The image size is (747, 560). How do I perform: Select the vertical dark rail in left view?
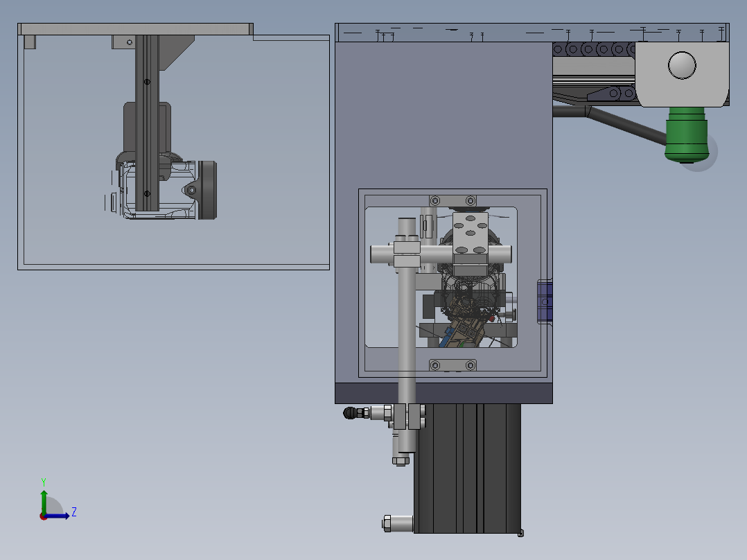click(147, 123)
